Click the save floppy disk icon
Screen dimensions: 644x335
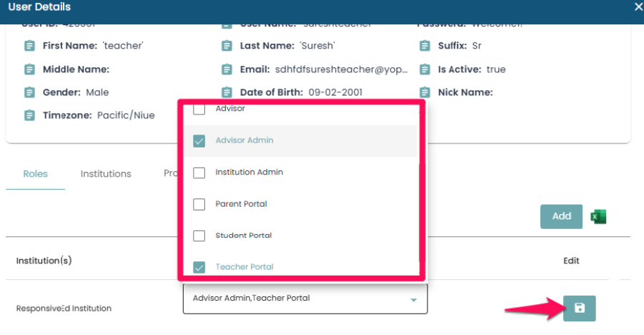579,308
